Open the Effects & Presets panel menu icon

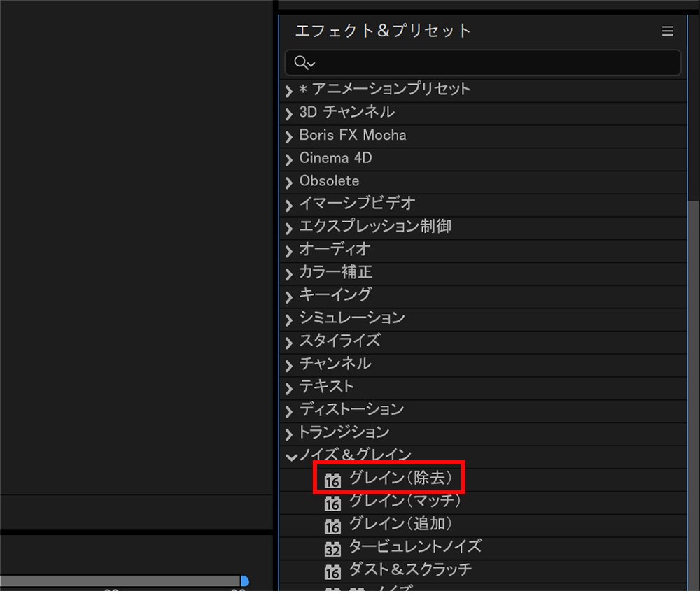[667, 31]
